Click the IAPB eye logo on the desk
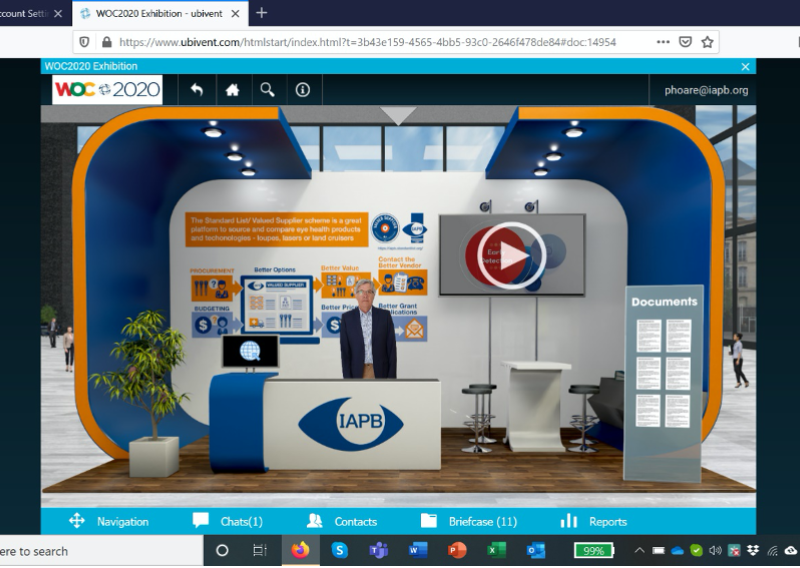The height and width of the screenshot is (568, 800). 351,423
